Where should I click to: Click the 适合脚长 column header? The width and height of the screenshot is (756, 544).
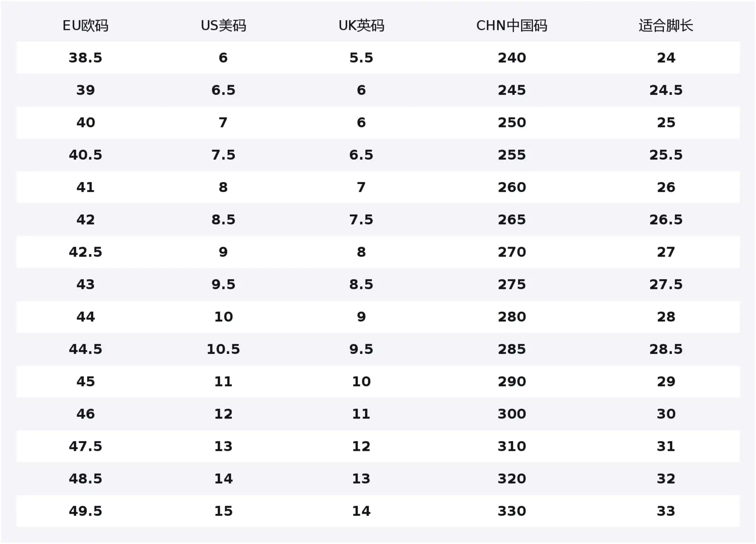click(x=666, y=26)
